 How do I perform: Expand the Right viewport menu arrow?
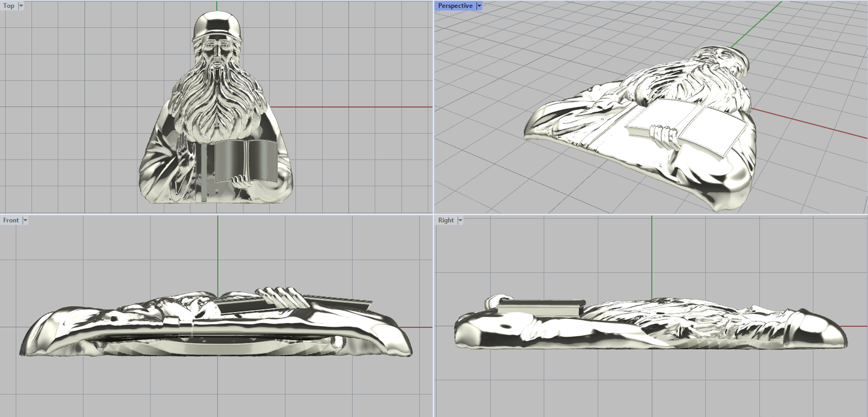point(460,220)
